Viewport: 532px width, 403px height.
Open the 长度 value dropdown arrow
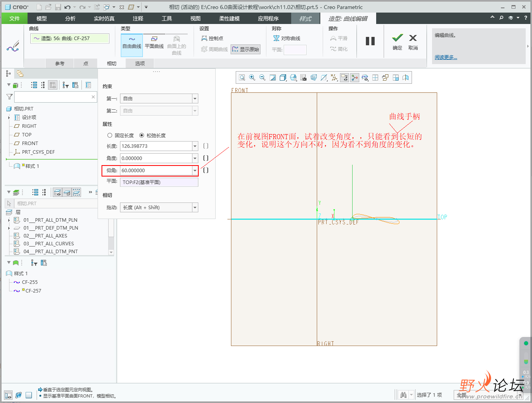195,146
